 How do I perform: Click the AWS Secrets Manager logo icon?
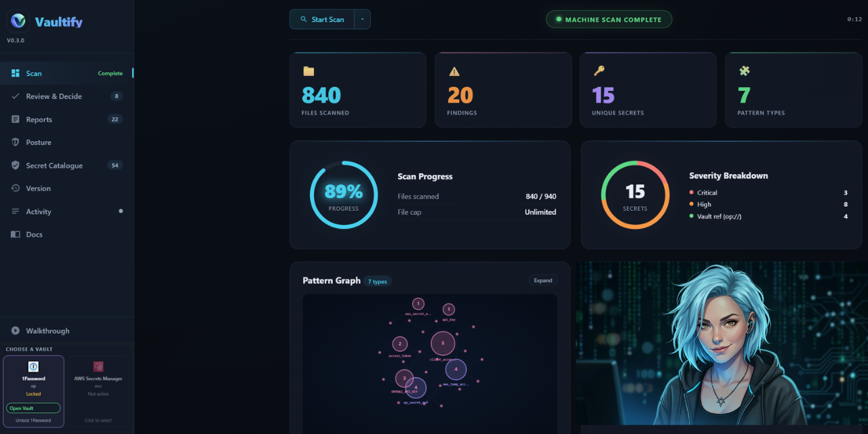(x=98, y=366)
